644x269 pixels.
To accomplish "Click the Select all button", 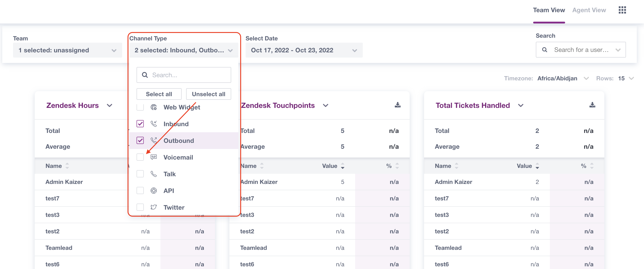I will pyautogui.click(x=159, y=94).
